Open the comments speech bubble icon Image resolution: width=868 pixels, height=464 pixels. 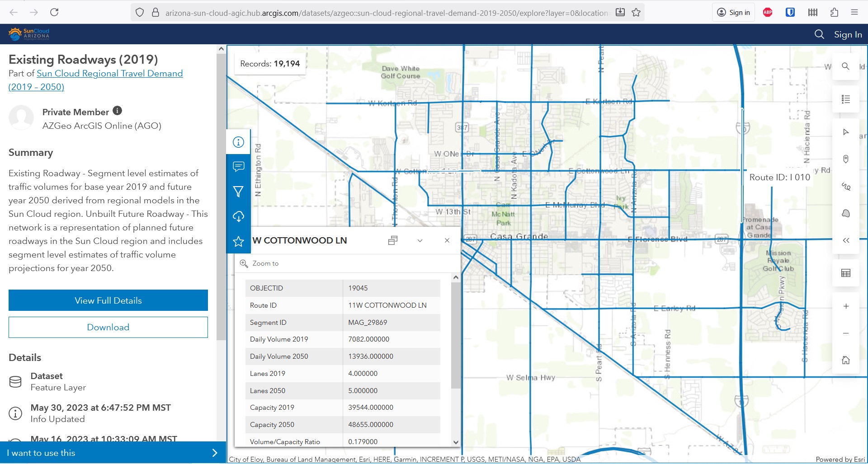(238, 167)
